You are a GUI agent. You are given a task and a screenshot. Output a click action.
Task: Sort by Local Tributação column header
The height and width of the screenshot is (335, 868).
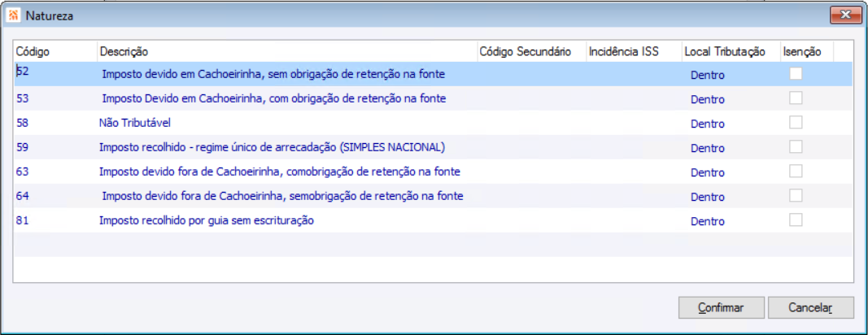pos(730,52)
